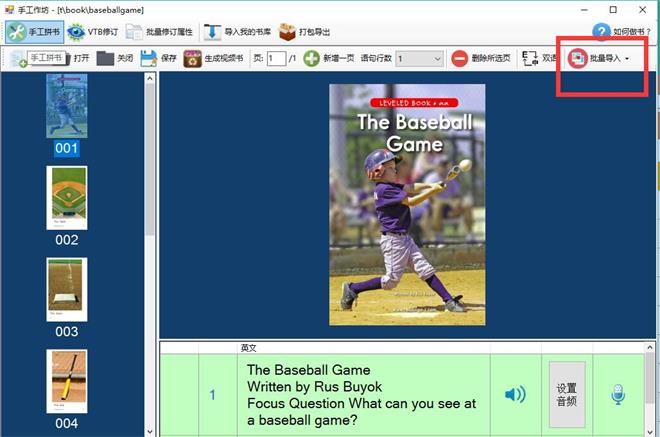The width and height of the screenshot is (660, 437).
Task: Click label 004 under thumbnail
Action: click(x=67, y=424)
